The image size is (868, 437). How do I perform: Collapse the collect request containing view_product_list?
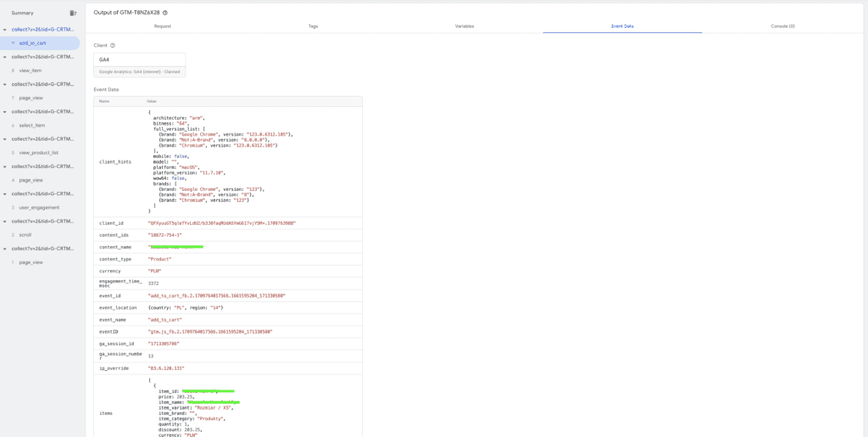(4, 139)
